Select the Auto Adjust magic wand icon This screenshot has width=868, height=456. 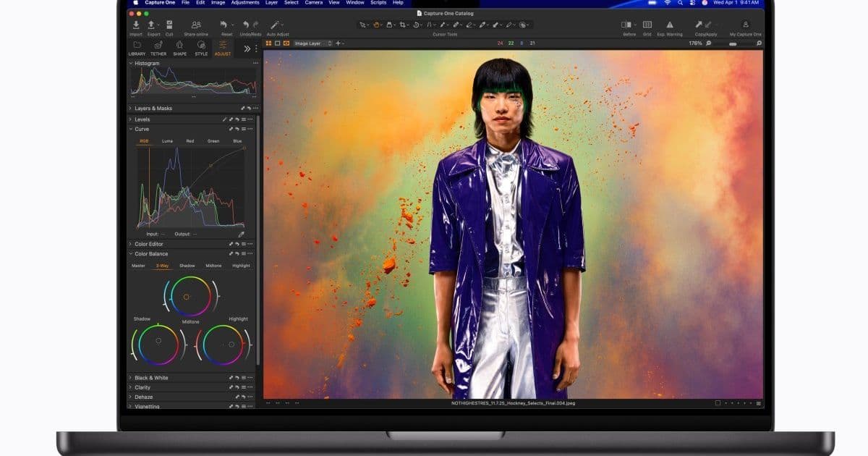click(274, 24)
